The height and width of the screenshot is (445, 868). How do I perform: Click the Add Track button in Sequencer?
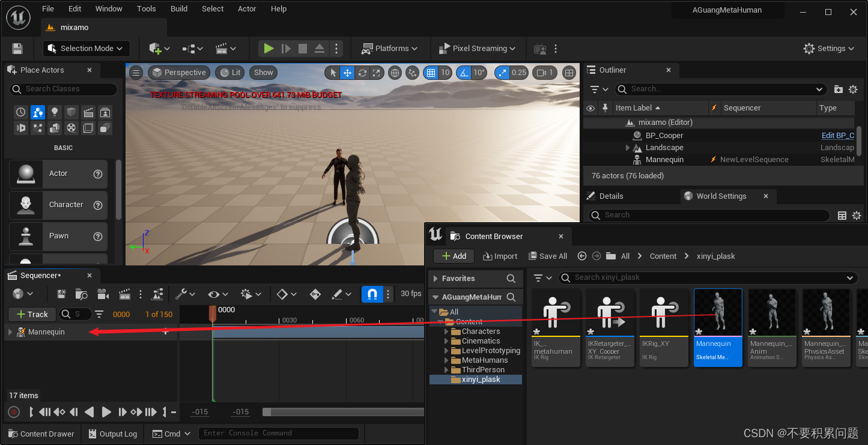32,314
